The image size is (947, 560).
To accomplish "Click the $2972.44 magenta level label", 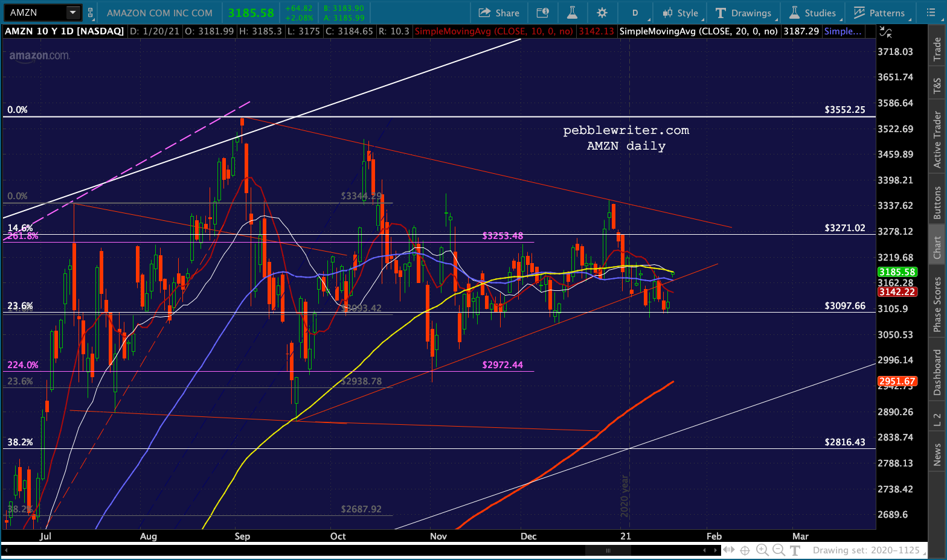I will tap(502, 365).
